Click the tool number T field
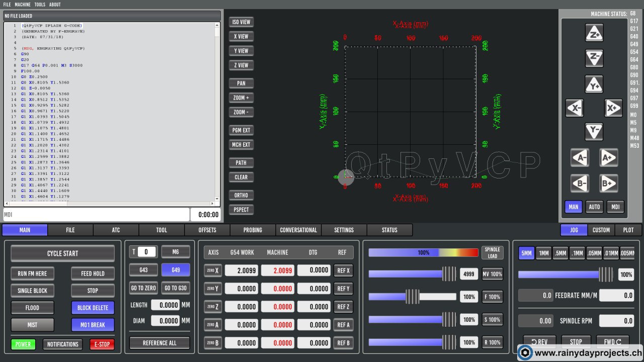This screenshot has width=644, height=362. tap(146, 252)
